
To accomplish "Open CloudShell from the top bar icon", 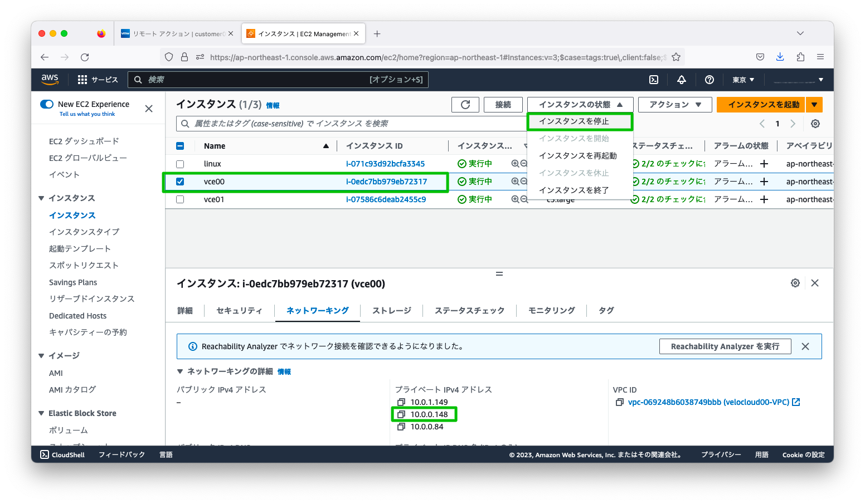I will pyautogui.click(x=654, y=80).
